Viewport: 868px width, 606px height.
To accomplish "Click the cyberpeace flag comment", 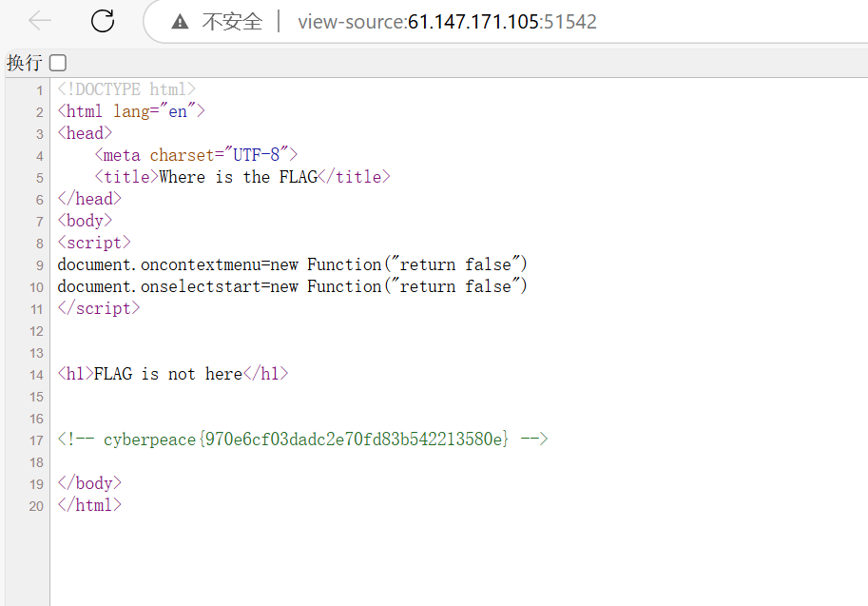I will 303,440.
